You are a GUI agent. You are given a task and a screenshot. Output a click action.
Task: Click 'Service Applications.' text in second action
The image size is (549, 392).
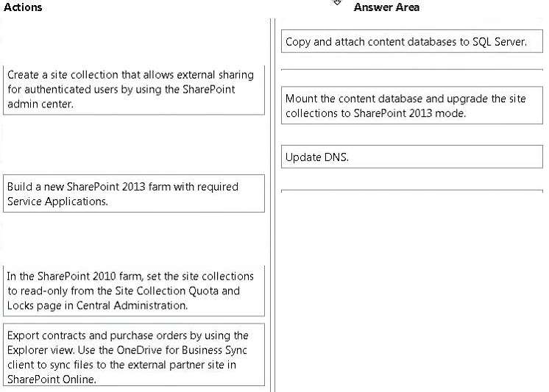[x=57, y=202]
